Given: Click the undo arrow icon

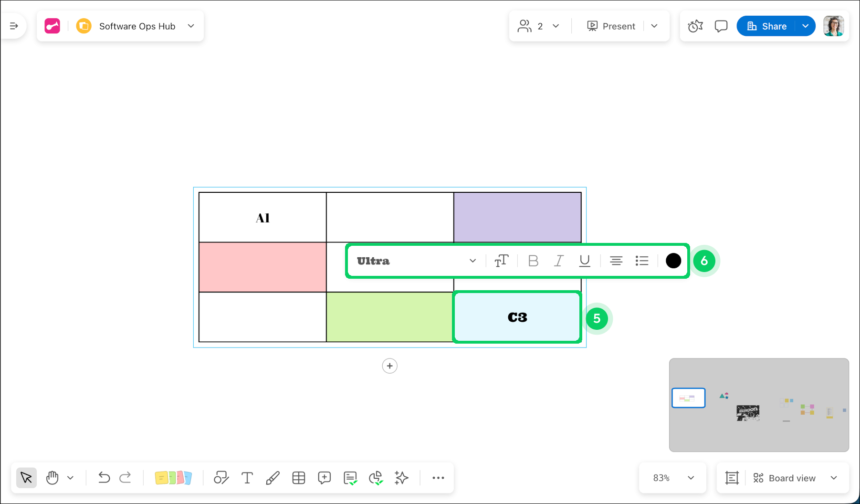Looking at the screenshot, I should tap(104, 478).
